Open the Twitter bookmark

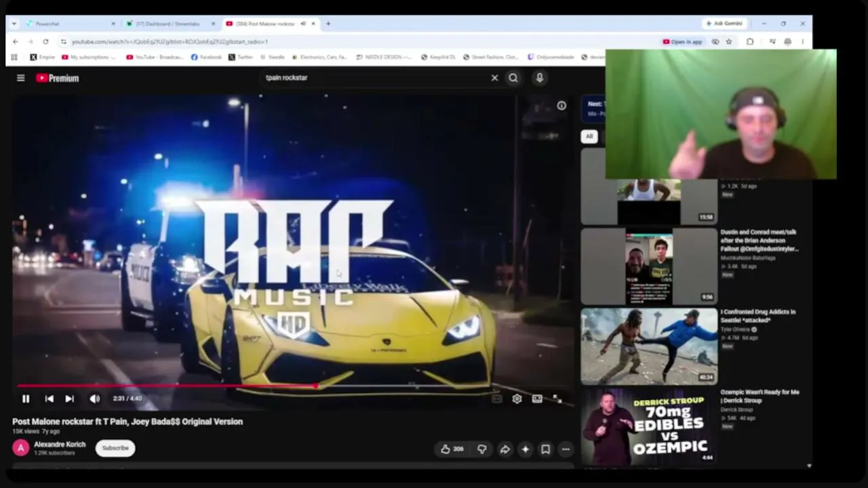[241, 58]
